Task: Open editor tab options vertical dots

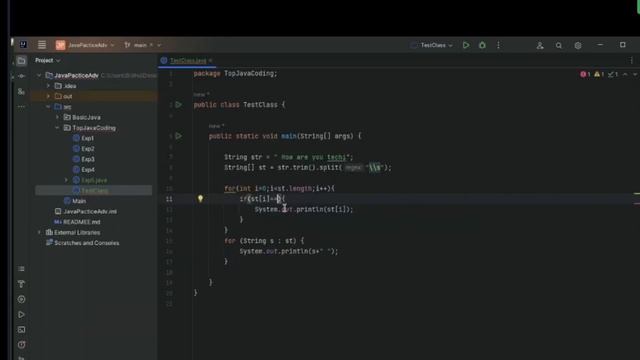Action: click(x=631, y=60)
